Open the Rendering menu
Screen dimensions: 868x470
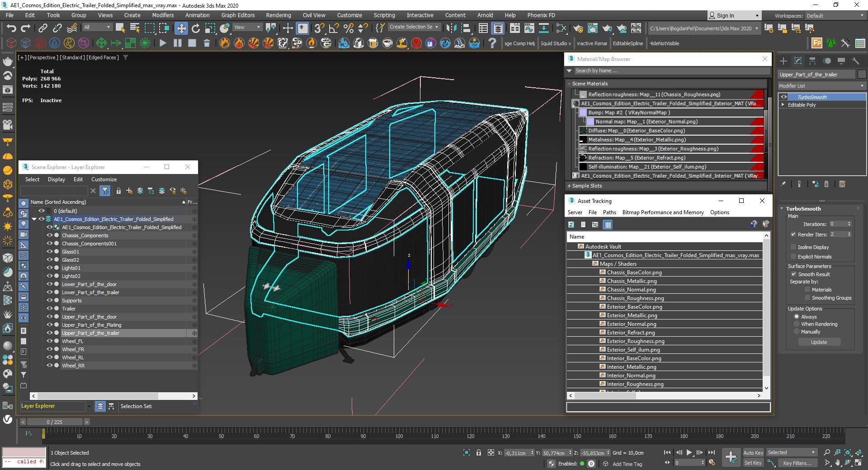tap(278, 15)
